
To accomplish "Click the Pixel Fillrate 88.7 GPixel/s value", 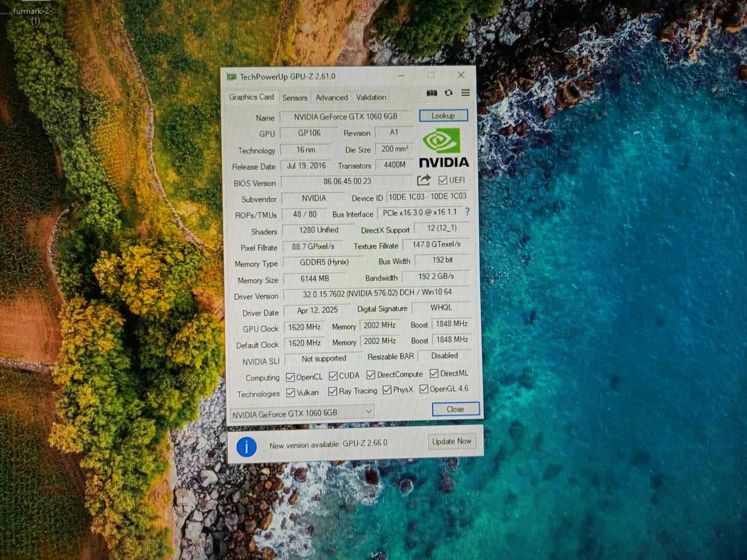I will tap(313, 246).
